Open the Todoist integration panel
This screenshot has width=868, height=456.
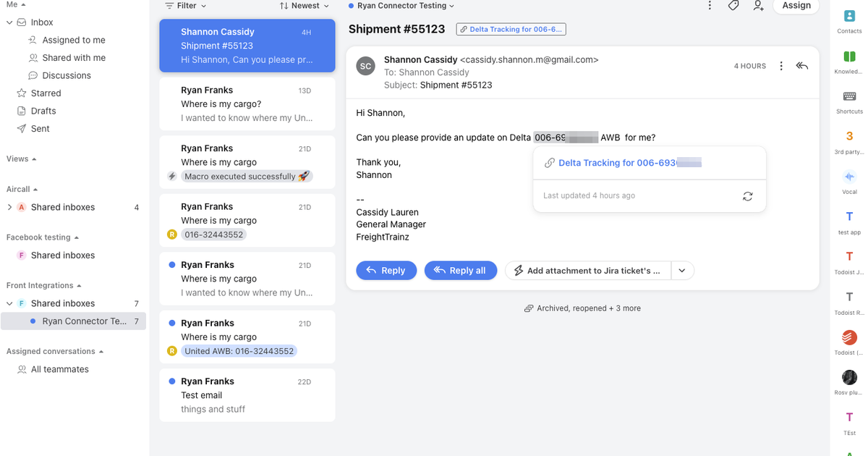coord(848,337)
